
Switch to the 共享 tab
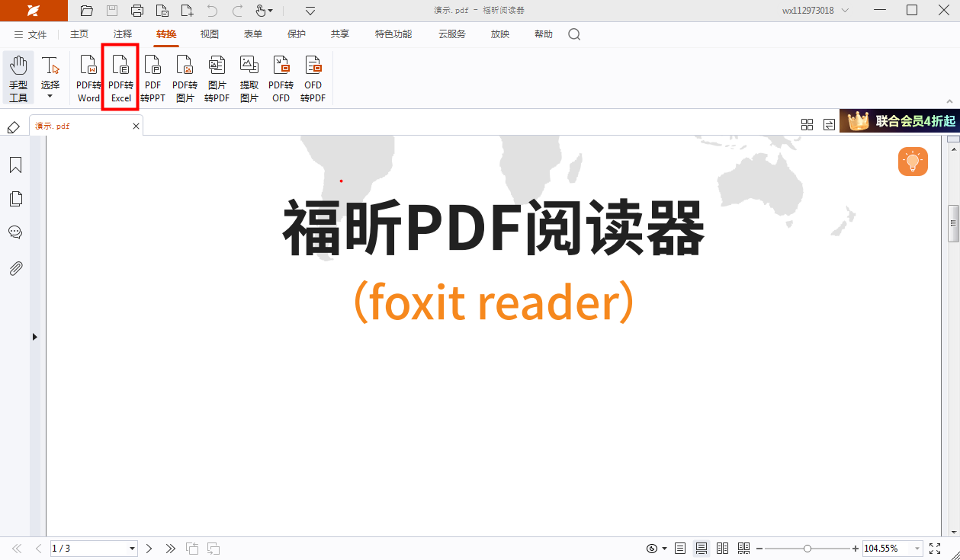340,34
